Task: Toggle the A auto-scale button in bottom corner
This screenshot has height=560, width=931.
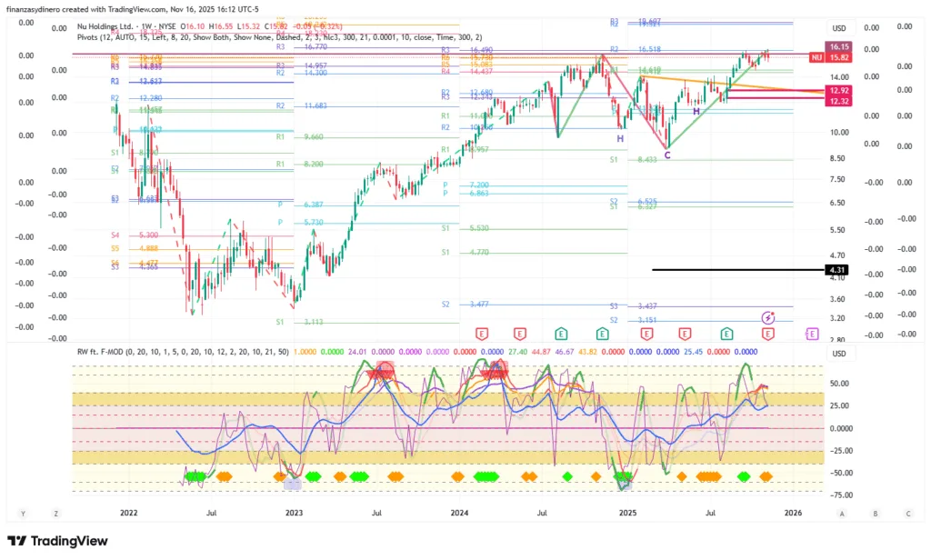Action: [843, 514]
